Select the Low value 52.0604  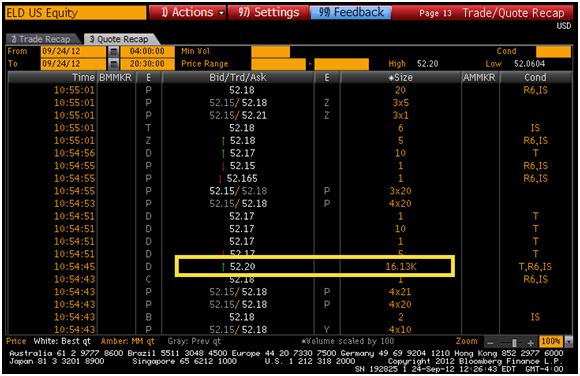point(529,64)
